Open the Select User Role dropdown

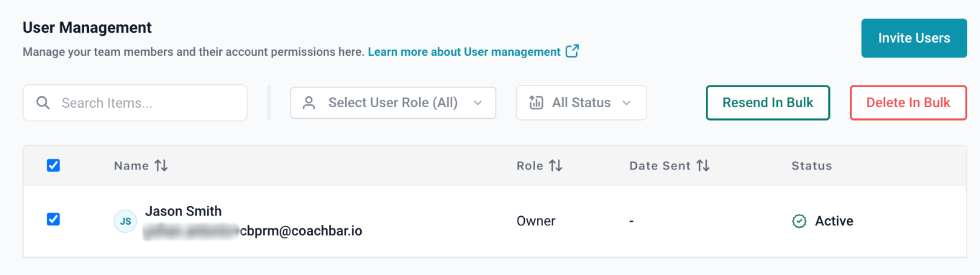[393, 103]
